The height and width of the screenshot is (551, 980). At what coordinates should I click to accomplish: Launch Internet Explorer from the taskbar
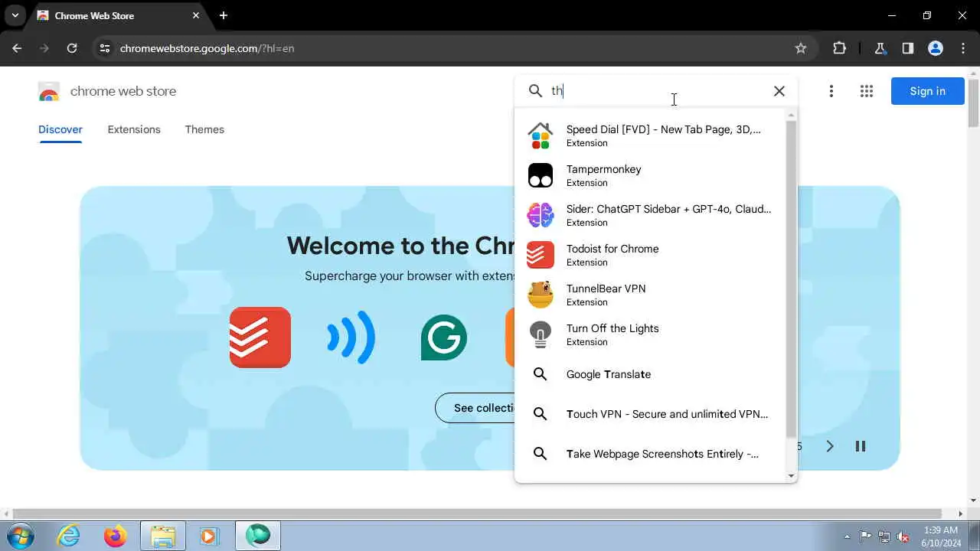point(69,536)
